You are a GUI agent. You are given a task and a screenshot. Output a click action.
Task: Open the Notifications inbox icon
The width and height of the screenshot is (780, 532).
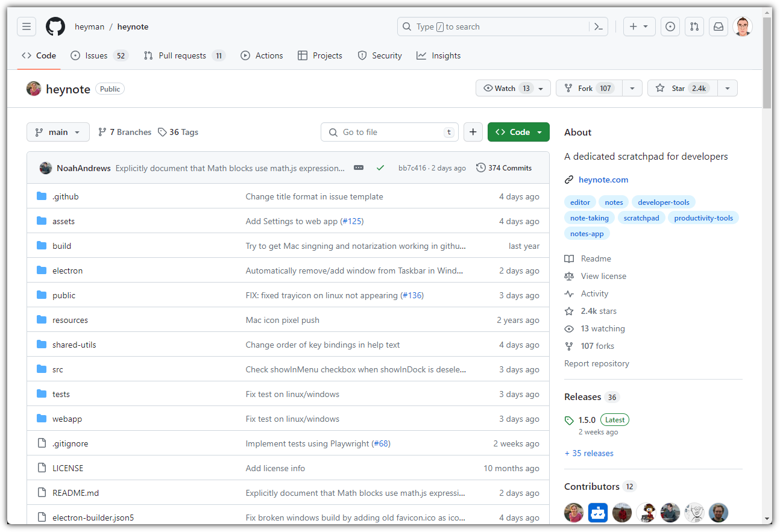point(719,27)
